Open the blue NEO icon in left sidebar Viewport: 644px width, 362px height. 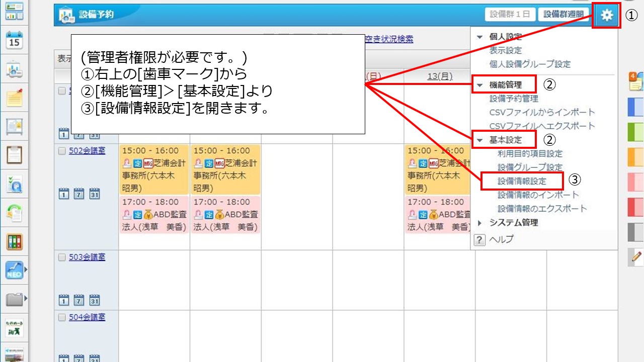click(x=14, y=270)
